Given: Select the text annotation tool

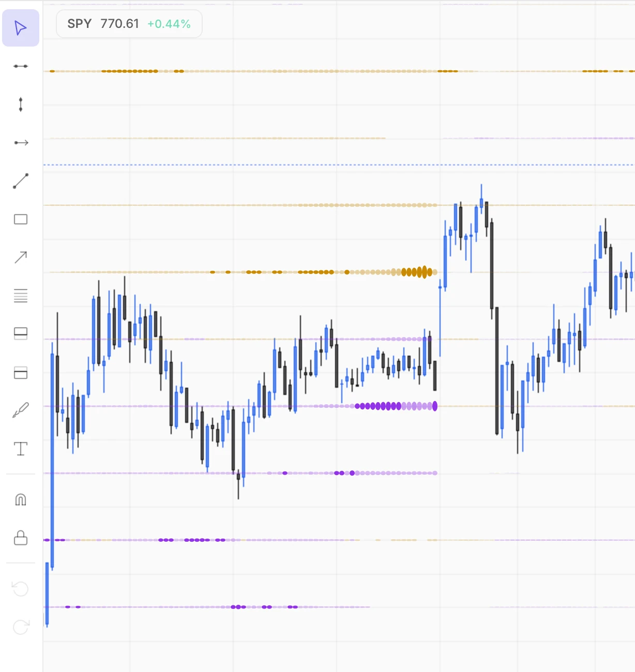Looking at the screenshot, I should pos(21,449).
